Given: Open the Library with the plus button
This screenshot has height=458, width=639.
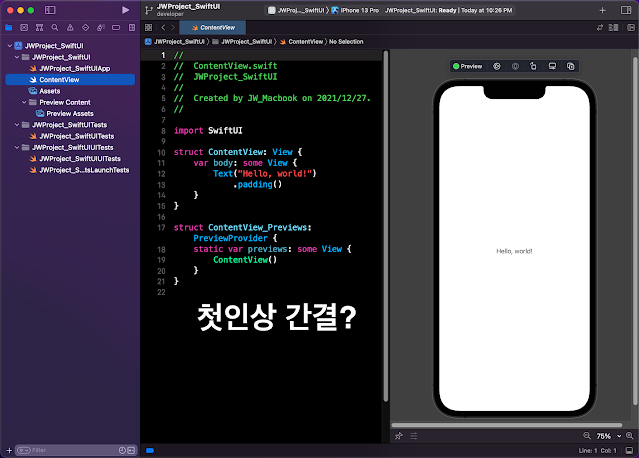Looking at the screenshot, I should pos(602,10).
